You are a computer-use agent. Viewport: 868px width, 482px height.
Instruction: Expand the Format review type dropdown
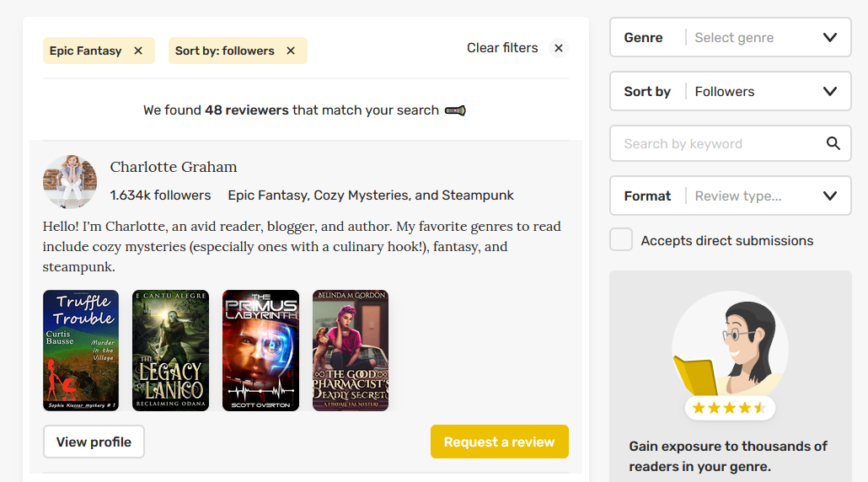(x=730, y=196)
